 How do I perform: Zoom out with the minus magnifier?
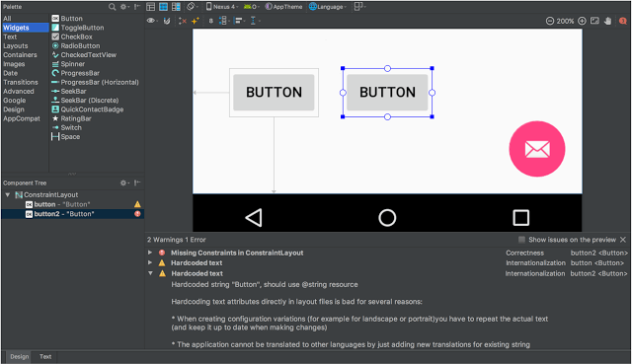coord(550,21)
